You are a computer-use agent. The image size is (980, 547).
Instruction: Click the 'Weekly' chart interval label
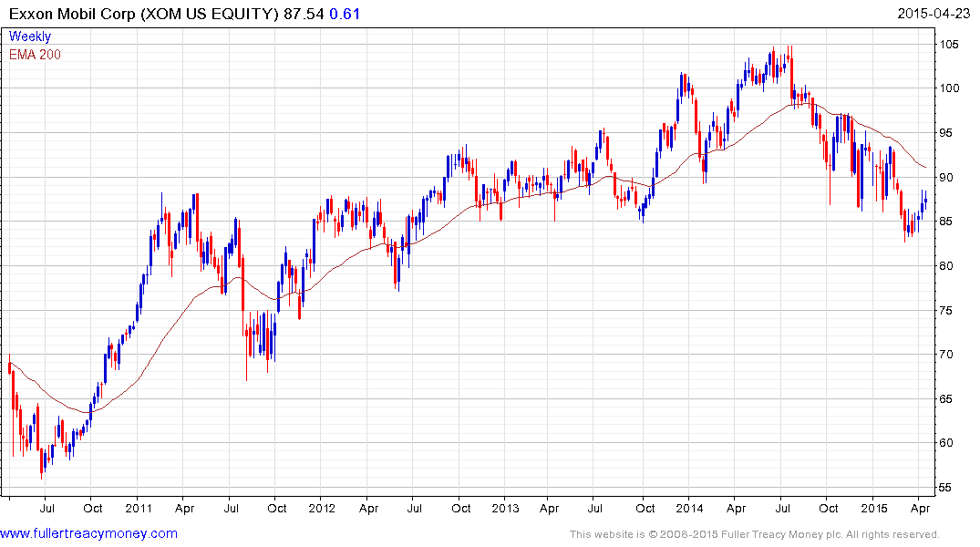30,36
